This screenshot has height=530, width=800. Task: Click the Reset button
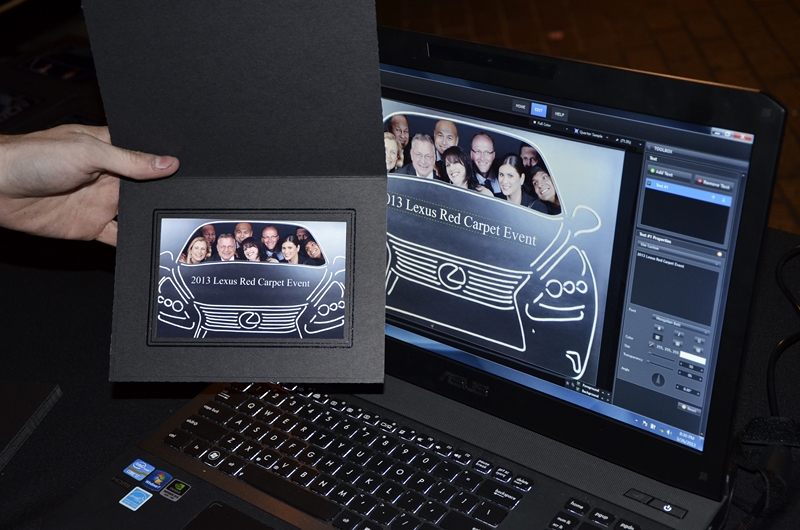pyautogui.click(x=689, y=409)
